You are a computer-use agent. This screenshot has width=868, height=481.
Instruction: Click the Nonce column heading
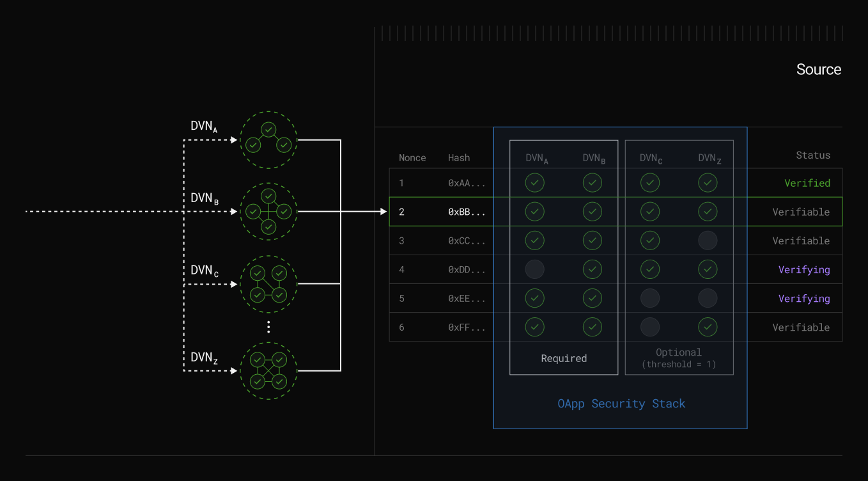point(412,157)
